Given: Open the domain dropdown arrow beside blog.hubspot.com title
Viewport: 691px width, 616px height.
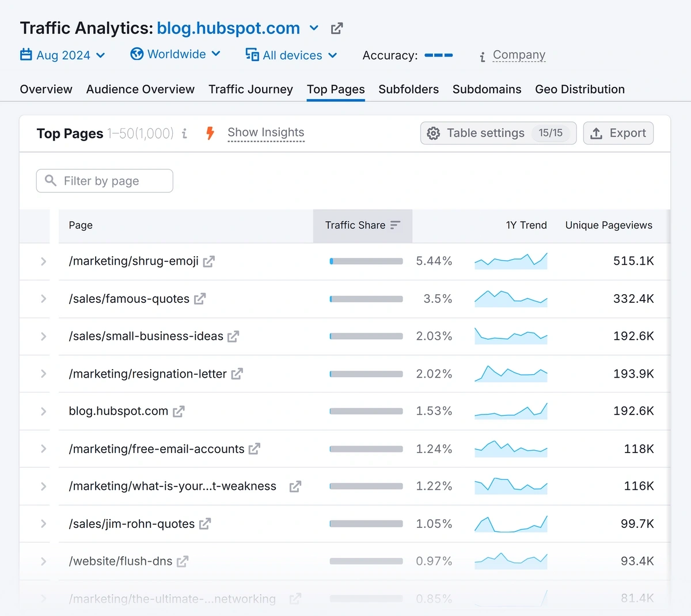Looking at the screenshot, I should (x=314, y=28).
